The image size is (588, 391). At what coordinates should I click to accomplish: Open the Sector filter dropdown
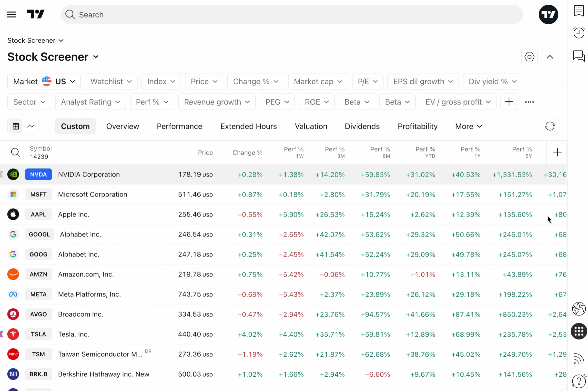(x=29, y=102)
